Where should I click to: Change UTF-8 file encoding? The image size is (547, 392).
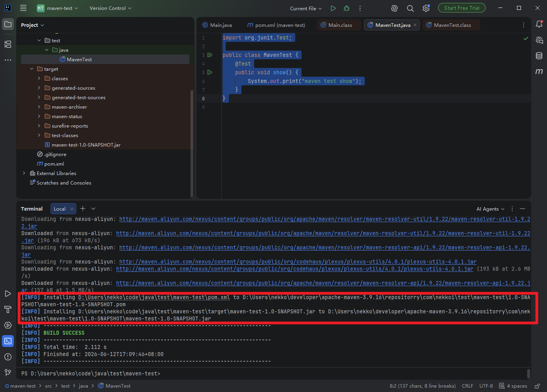pos(486,386)
